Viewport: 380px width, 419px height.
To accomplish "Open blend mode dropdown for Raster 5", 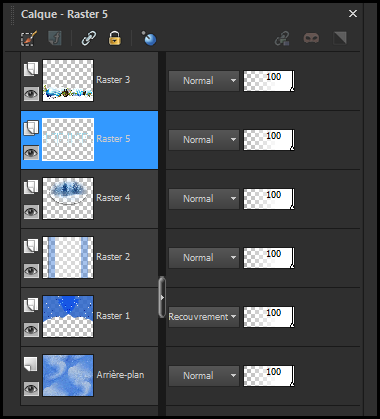I will pos(204,140).
